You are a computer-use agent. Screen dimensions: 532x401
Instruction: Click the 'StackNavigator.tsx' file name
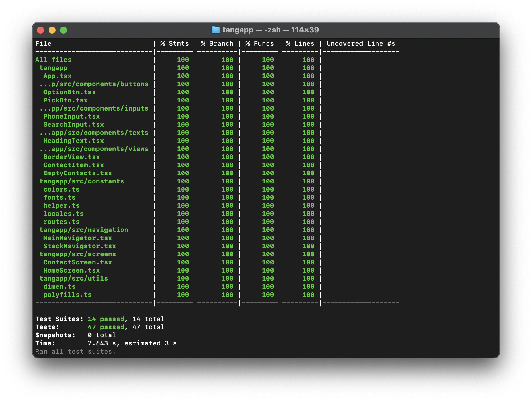pos(80,246)
